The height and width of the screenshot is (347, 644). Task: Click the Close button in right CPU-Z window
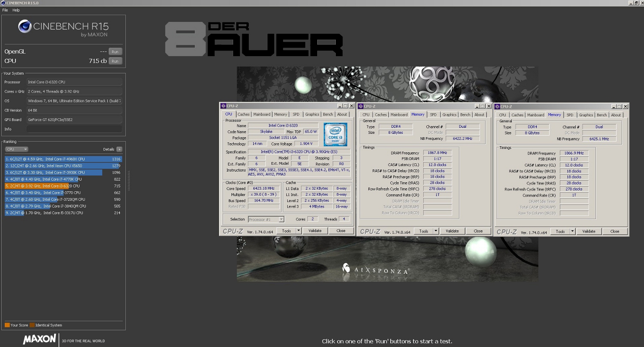click(615, 232)
